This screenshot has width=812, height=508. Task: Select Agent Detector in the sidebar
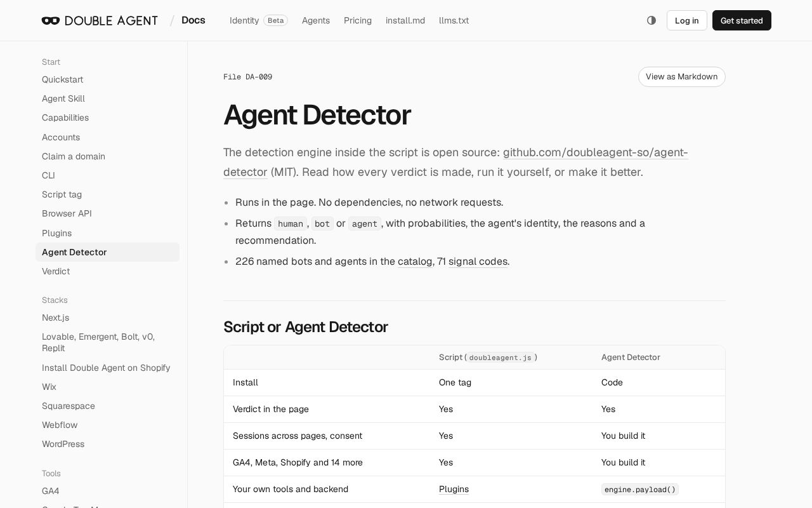[107, 252]
